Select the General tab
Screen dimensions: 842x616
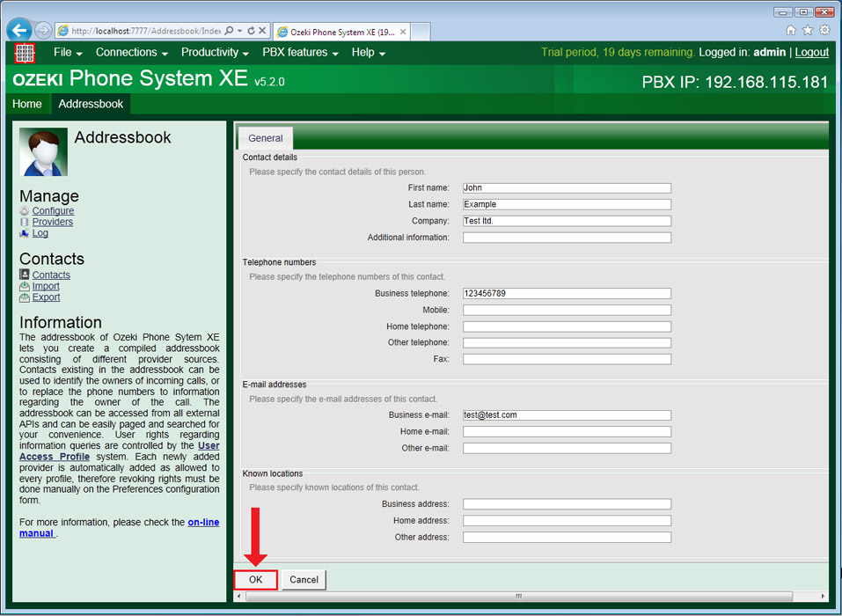click(x=266, y=138)
